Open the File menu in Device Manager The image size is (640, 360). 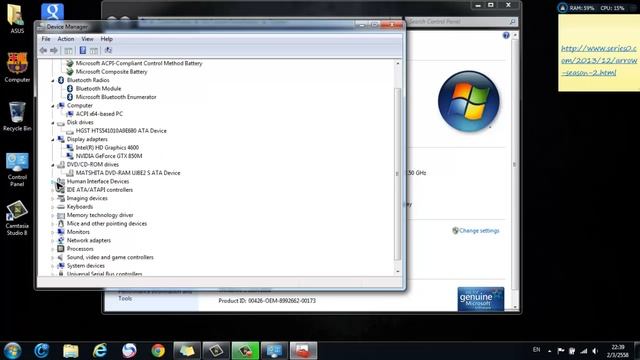tap(46, 39)
